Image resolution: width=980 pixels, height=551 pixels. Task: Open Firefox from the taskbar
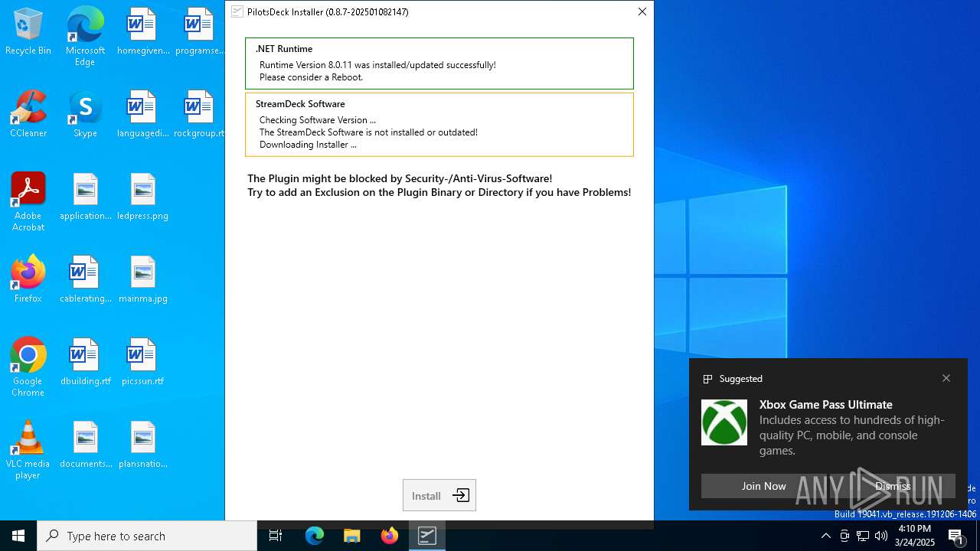(x=390, y=536)
